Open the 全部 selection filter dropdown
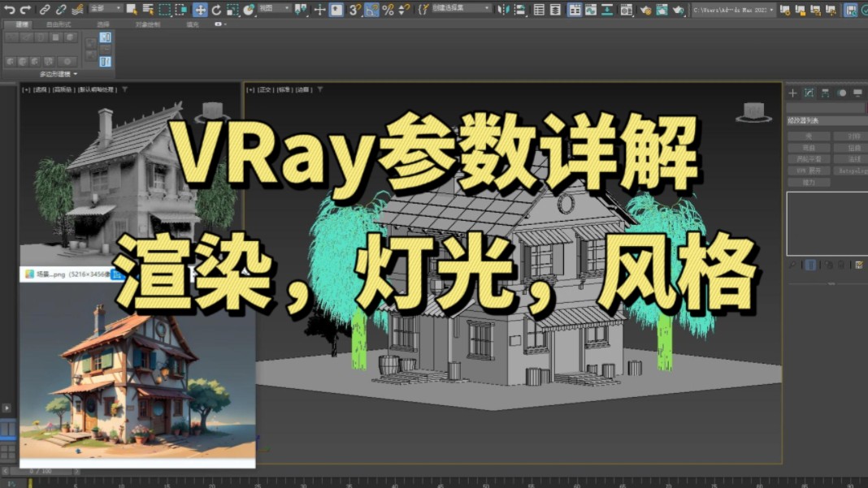Screen dimensions: 868x488 (x=106, y=9)
